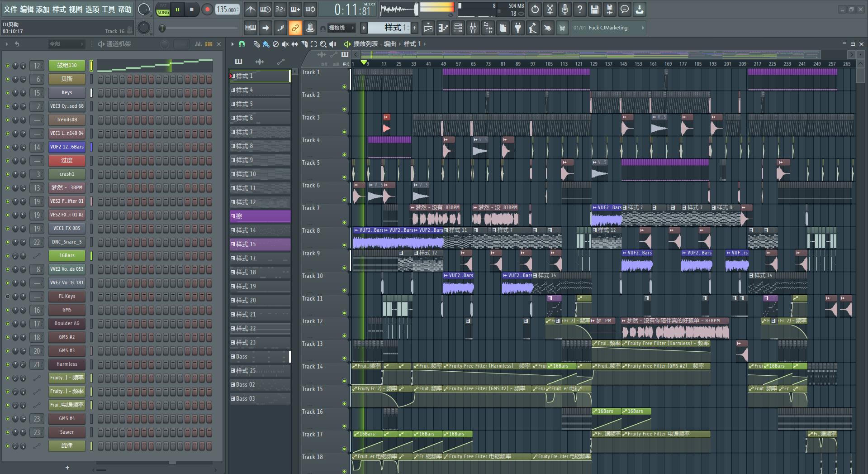Click the one-click audio recording microphone icon
Image resolution: width=868 pixels, height=474 pixels.
pos(565,9)
